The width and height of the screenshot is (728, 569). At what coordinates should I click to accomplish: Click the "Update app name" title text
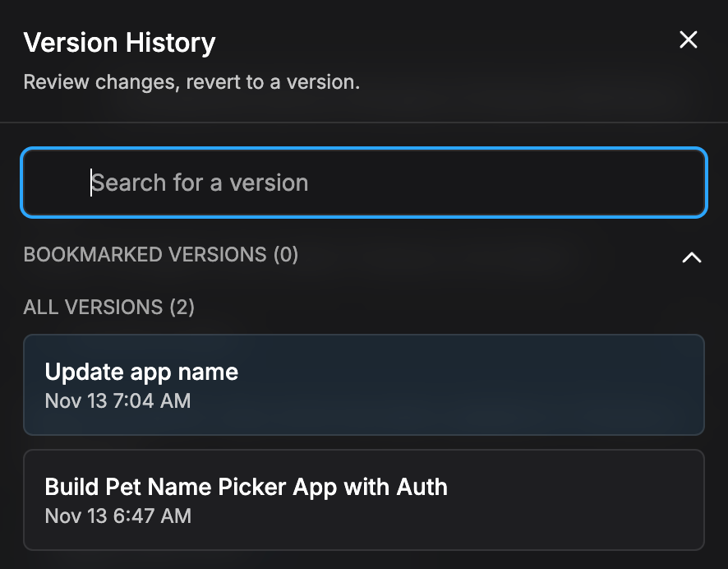point(141,372)
